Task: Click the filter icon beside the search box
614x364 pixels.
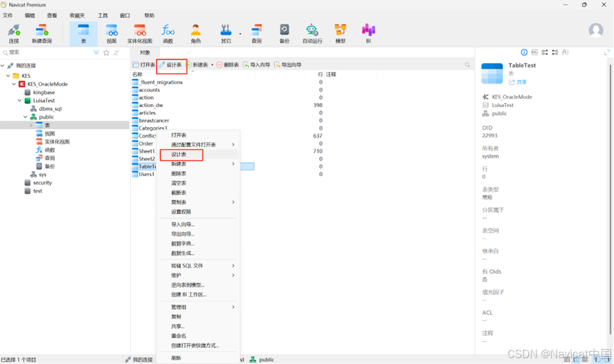Action: [96, 52]
